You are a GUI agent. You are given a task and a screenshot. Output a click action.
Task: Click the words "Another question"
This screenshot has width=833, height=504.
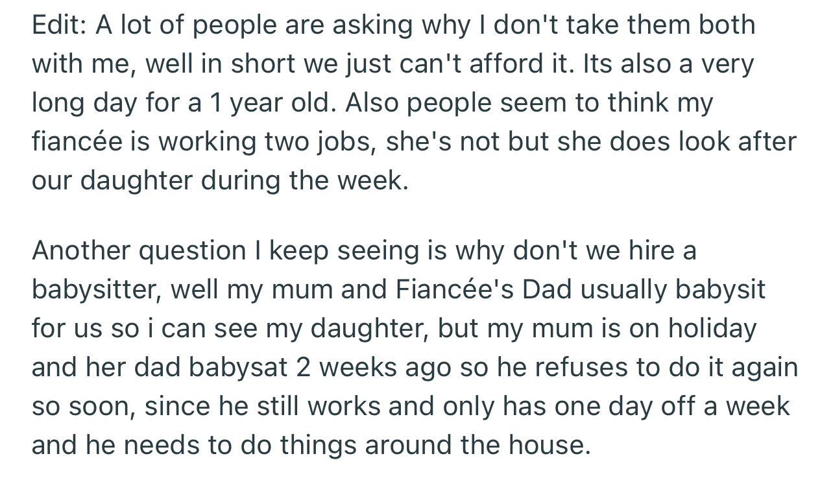click(x=139, y=250)
